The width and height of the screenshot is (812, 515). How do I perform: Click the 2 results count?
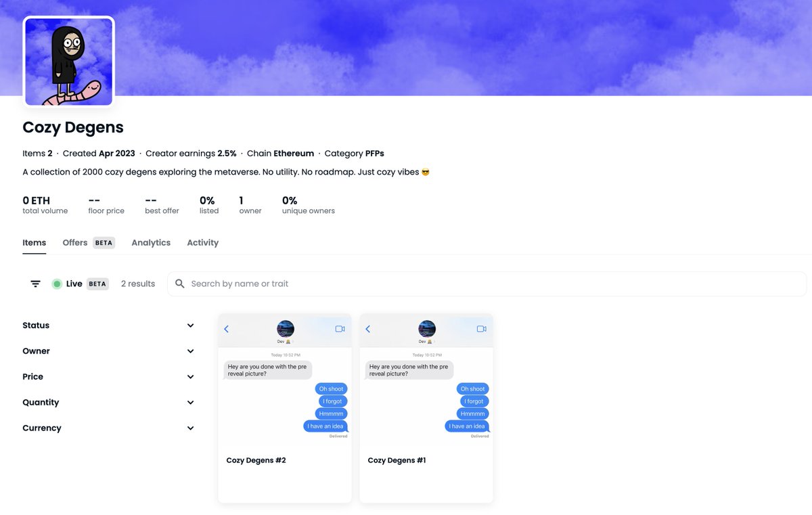tap(138, 284)
